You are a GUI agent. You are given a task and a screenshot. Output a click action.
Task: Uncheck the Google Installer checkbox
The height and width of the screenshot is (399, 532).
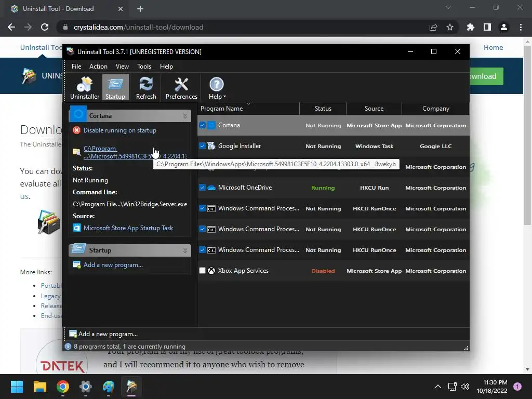click(202, 146)
